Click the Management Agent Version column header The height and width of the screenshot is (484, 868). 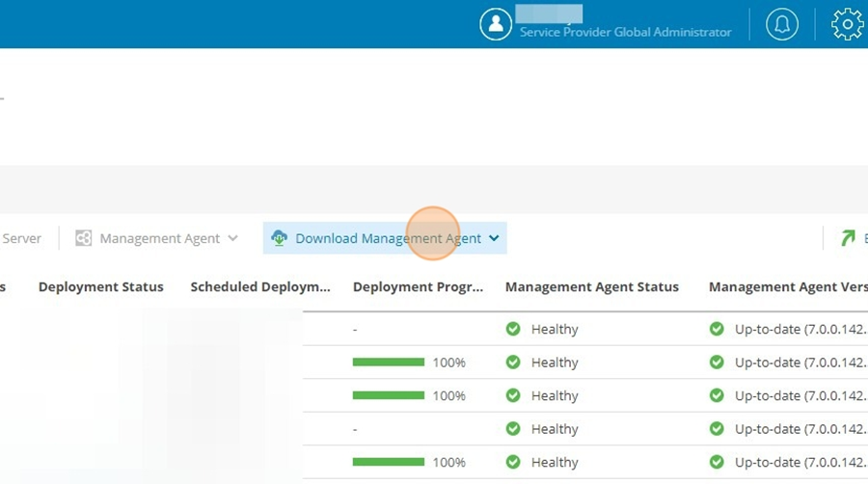788,287
